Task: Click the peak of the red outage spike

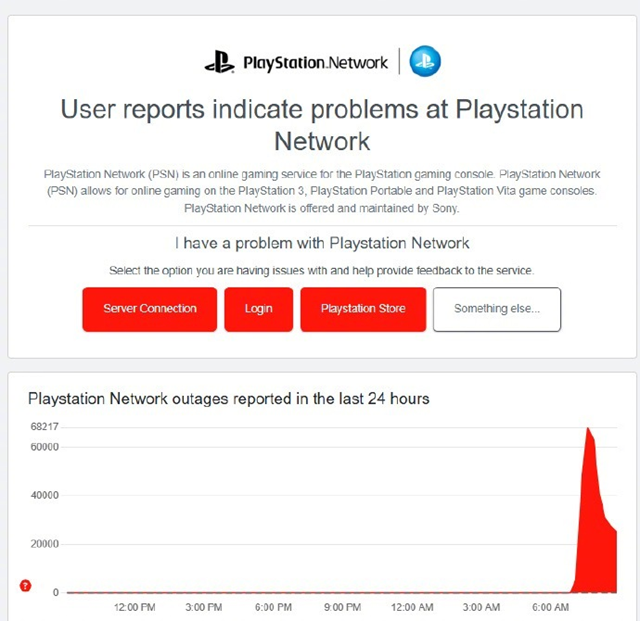Action: 588,428
